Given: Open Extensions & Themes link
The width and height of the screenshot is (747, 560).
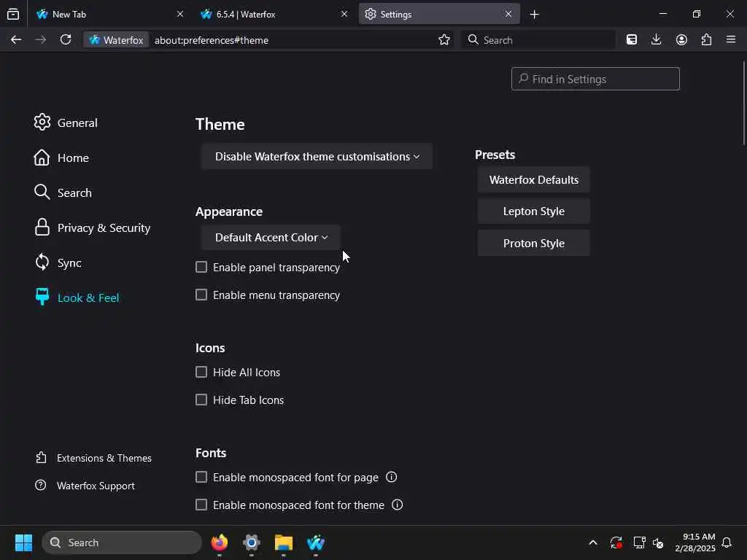Looking at the screenshot, I should (93, 458).
